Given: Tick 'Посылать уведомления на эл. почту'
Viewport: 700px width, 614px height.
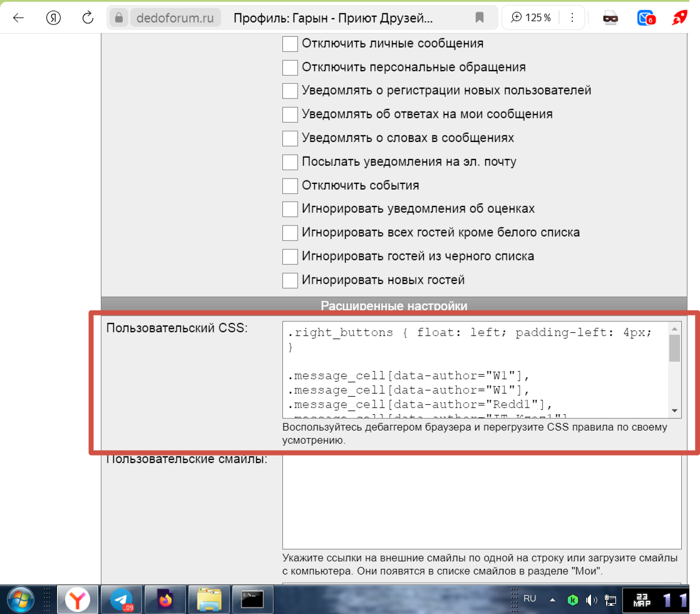Looking at the screenshot, I should 290,162.
